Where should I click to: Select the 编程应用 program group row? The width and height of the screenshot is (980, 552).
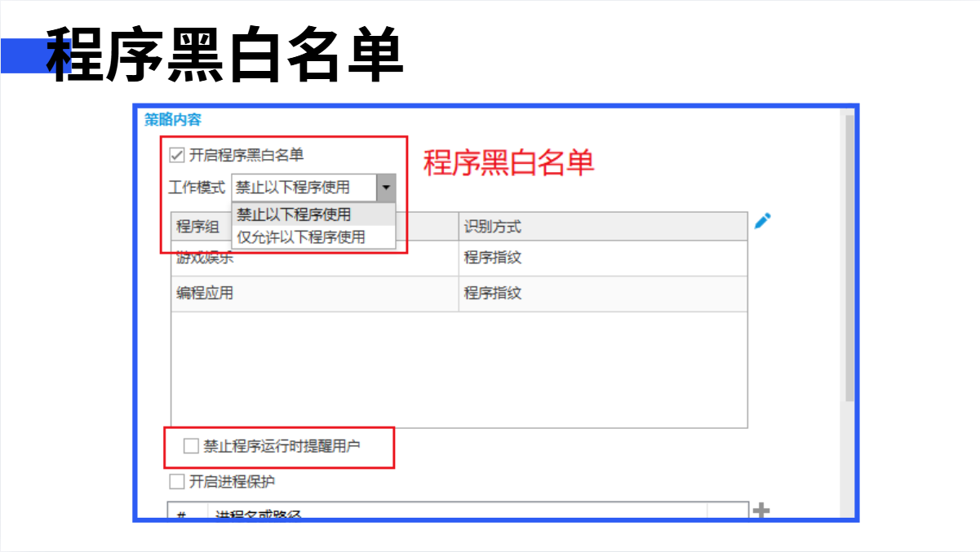coord(314,294)
